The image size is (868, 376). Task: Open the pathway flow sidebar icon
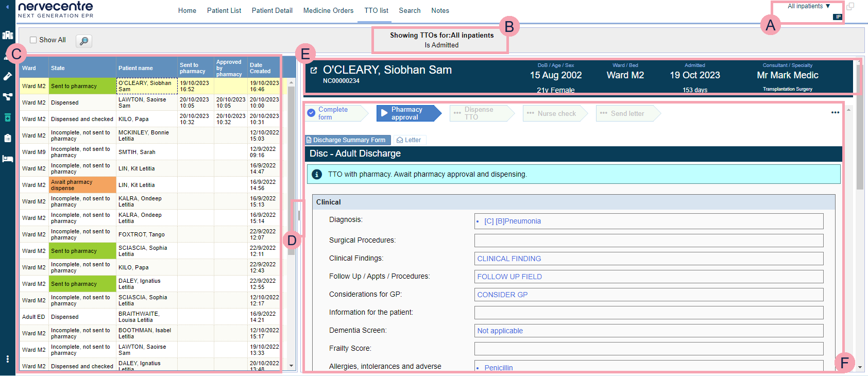tap(8, 97)
